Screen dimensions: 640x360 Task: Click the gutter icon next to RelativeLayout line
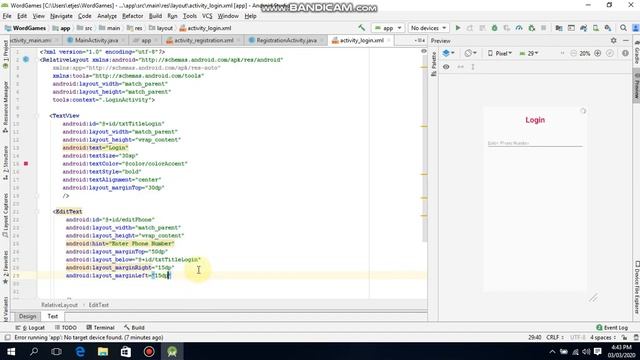[x=26, y=60]
